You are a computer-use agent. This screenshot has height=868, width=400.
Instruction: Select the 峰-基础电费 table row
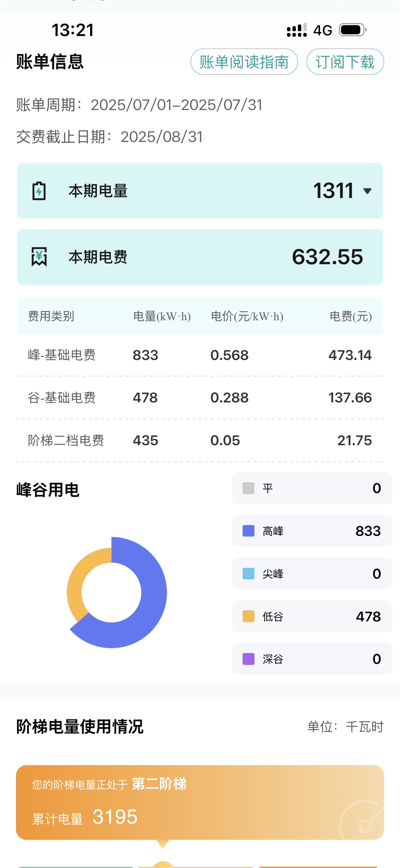tap(200, 355)
